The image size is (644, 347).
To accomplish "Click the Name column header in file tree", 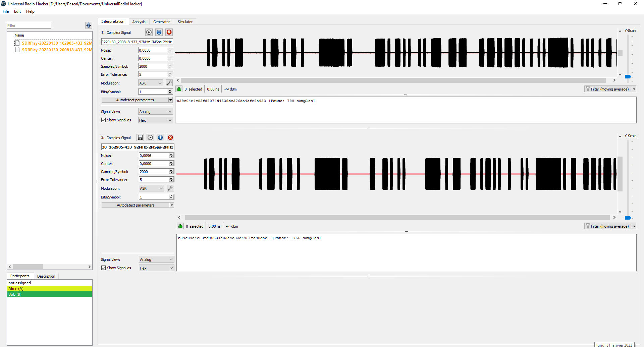I will (19, 35).
